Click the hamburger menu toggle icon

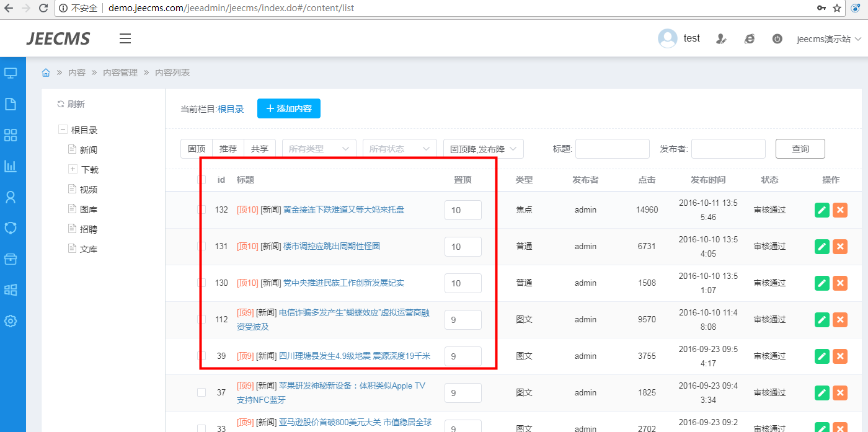coord(125,38)
